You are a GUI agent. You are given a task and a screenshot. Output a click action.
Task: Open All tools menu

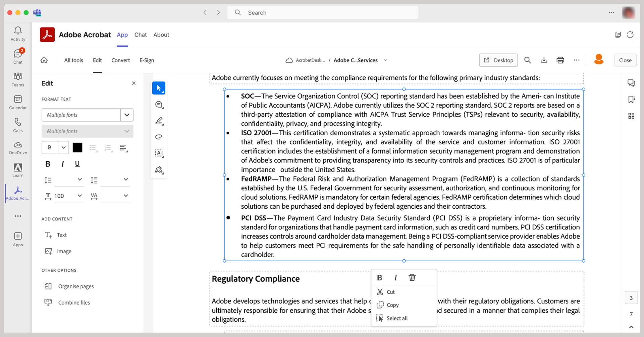pyautogui.click(x=73, y=60)
